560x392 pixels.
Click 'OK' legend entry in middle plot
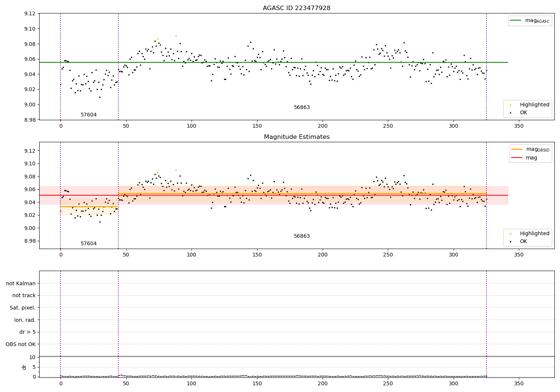(x=518, y=242)
